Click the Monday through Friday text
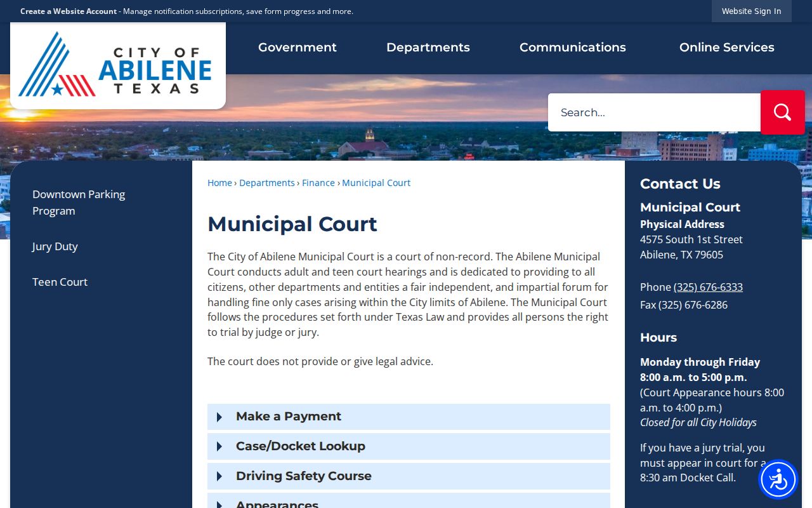This screenshot has height=508, width=812. coord(700,362)
